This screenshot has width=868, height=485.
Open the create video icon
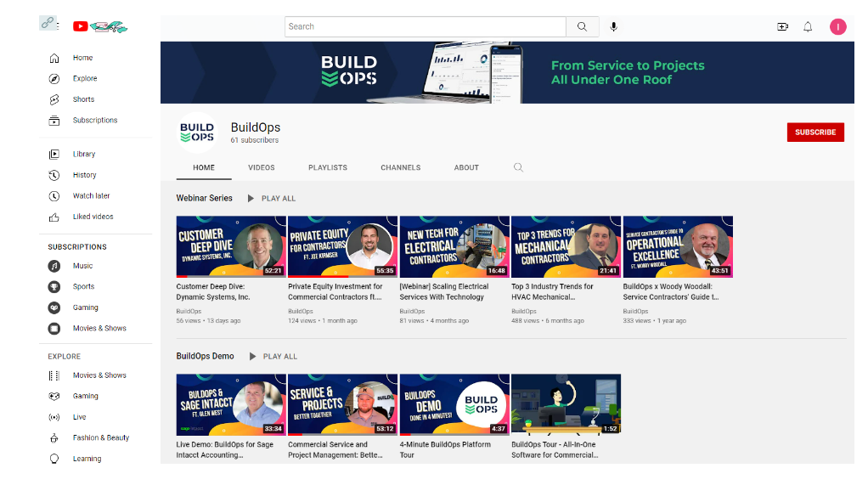coord(782,26)
